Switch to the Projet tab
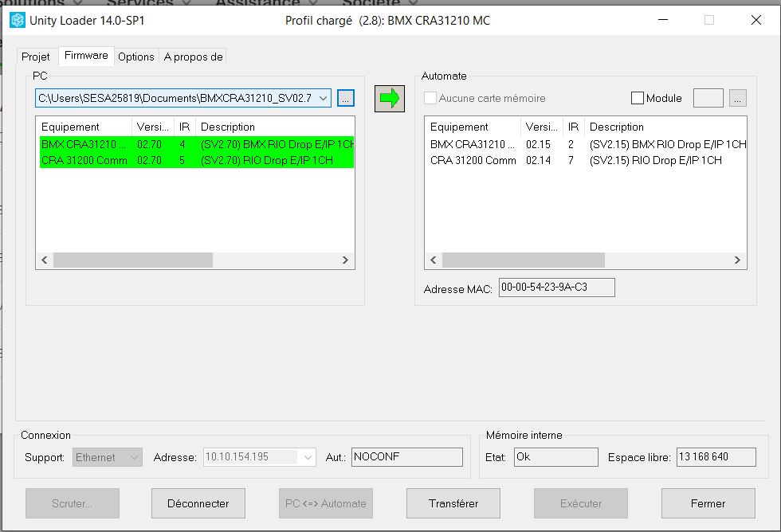 click(x=35, y=57)
